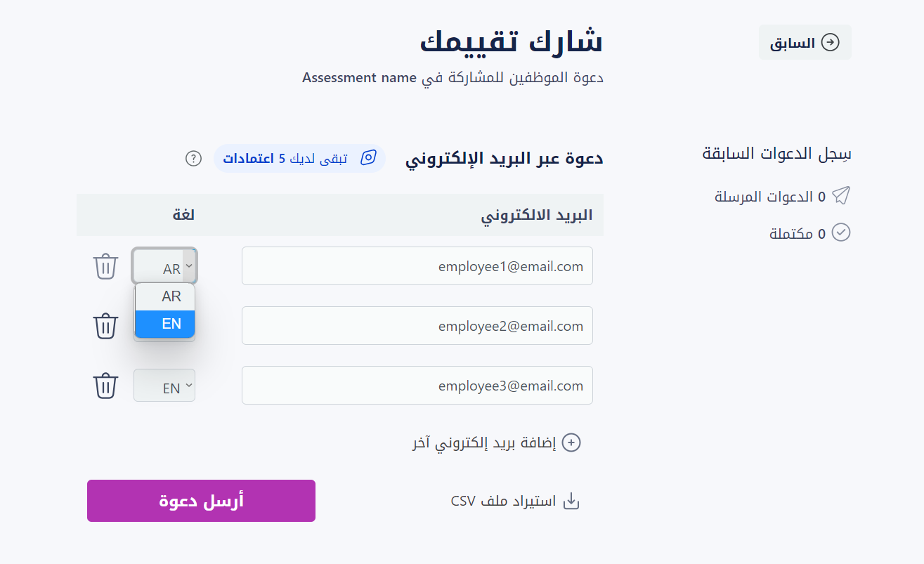924x564 pixels.
Task: Click the paper plane sent invitations icon
Action: tap(841, 195)
